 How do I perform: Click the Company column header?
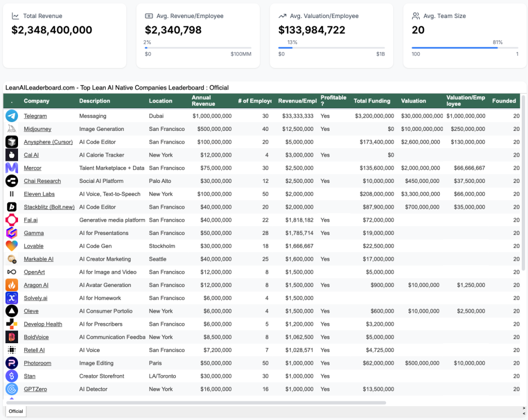[37, 100]
